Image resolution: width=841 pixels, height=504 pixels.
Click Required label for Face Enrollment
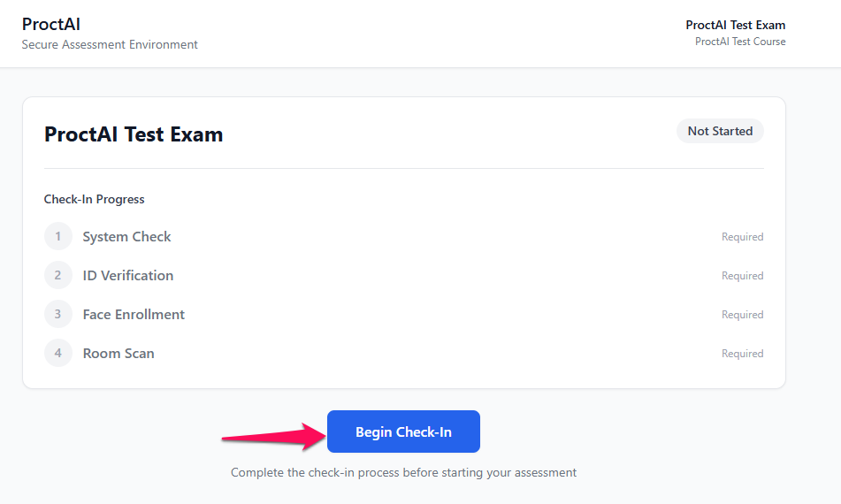742,315
